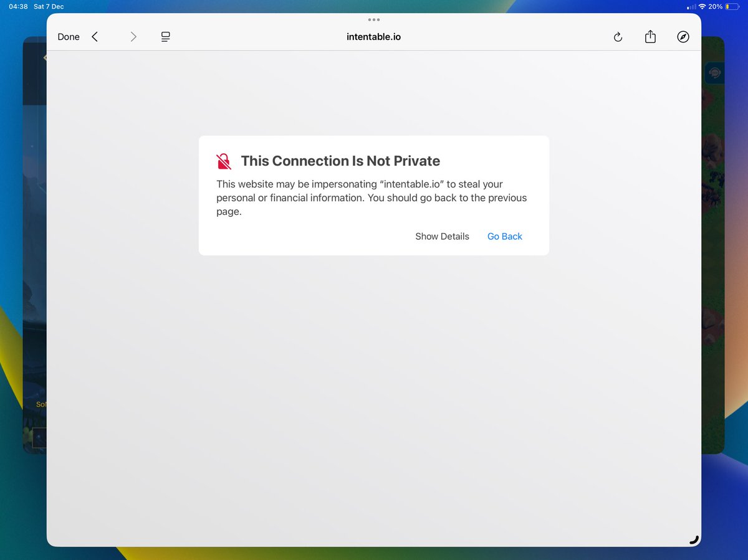Viewport: 748px width, 560px height.
Task: Tap the three-dot multitasking handle
Action: point(374,20)
